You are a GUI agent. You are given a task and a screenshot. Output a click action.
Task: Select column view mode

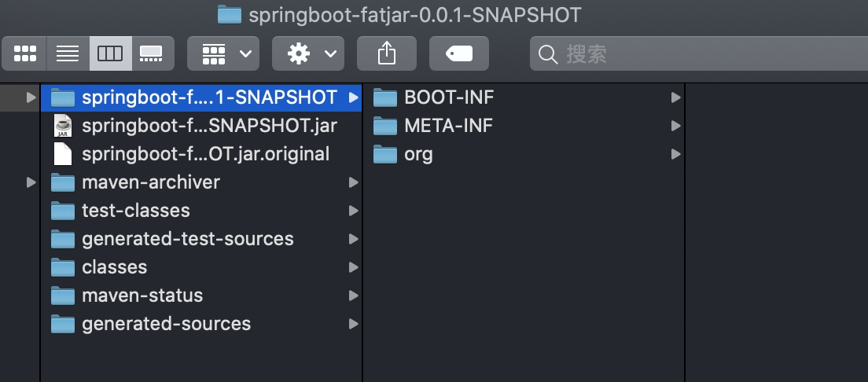[x=110, y=53]
